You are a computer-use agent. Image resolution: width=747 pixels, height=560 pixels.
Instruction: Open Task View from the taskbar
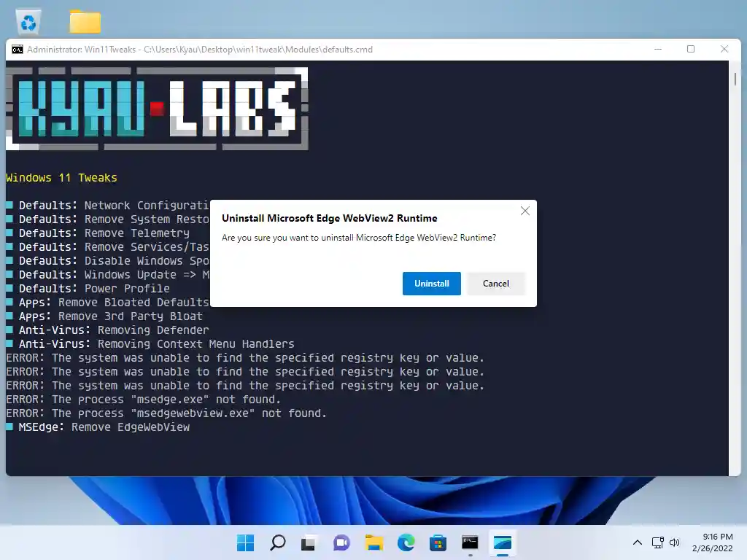click(309, 542)
